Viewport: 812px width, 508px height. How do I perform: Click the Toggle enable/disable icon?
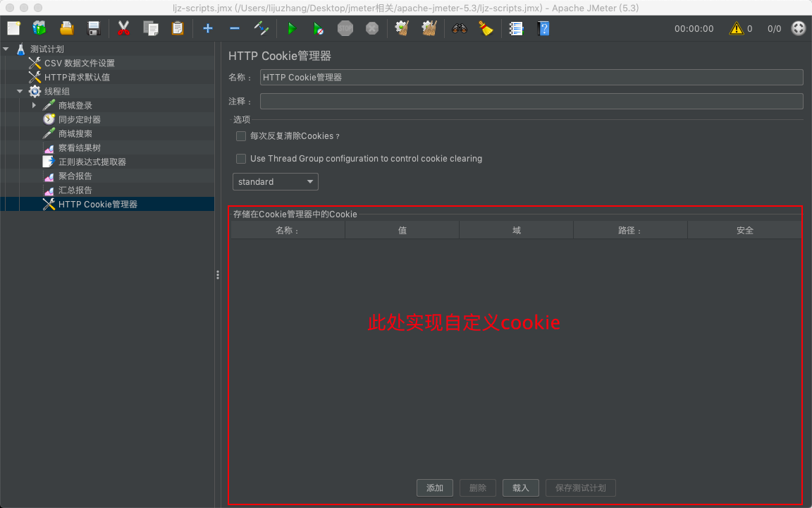[x=262, y=28]
